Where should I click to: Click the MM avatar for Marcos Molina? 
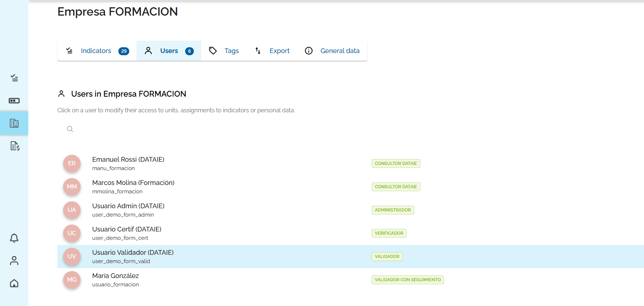point(72,187)
